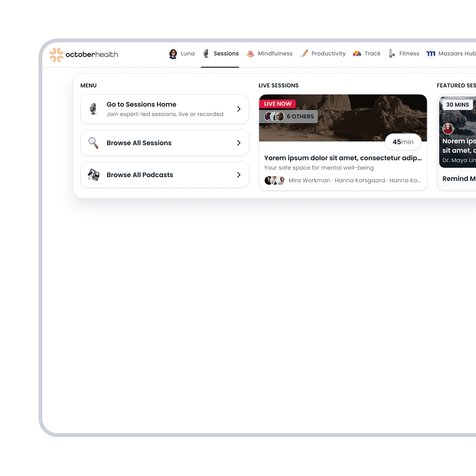476x476 pixels.
Task: Click the FEATURED SESSIONS heading
Action: [x=456, y=86]
